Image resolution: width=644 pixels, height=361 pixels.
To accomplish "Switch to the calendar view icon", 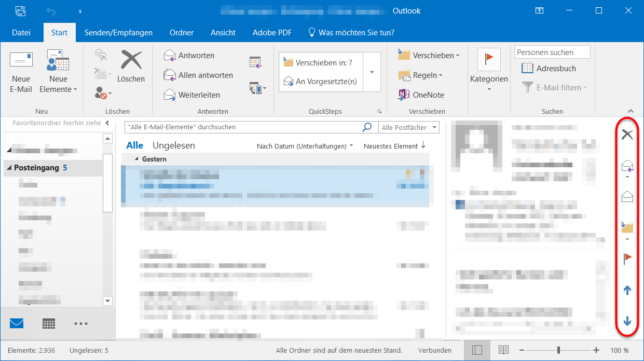I will [x=48, y=323].
